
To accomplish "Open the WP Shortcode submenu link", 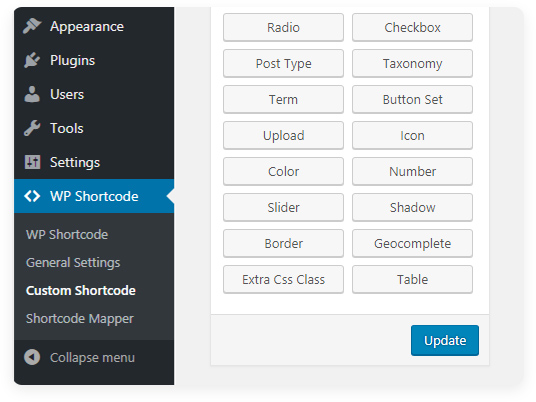I will coord(67,234).
